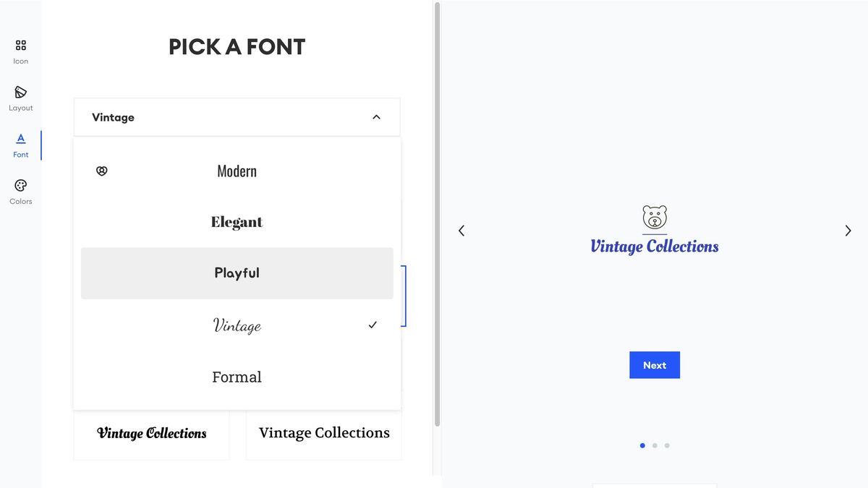Click the bear logo icon in preview
Viewport: 868px width, 488px height.
pyautogui.click(x=655, y=218)
